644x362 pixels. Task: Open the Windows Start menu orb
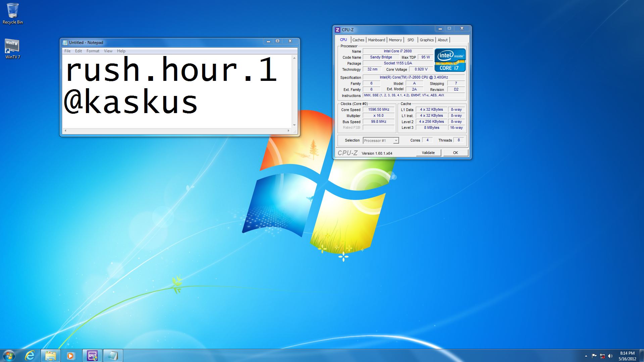9,356
